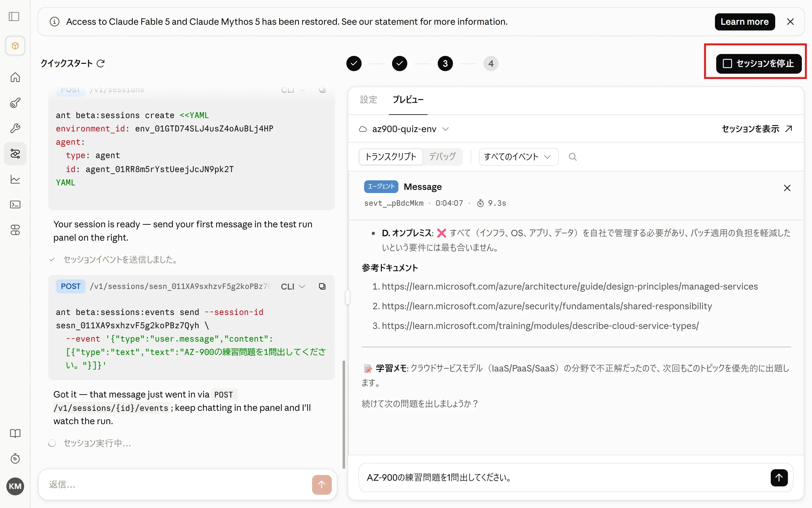Screen dimensions: 812x508
Task: Open the shared-responsibility documentation link
Action: tap(547, 306)
